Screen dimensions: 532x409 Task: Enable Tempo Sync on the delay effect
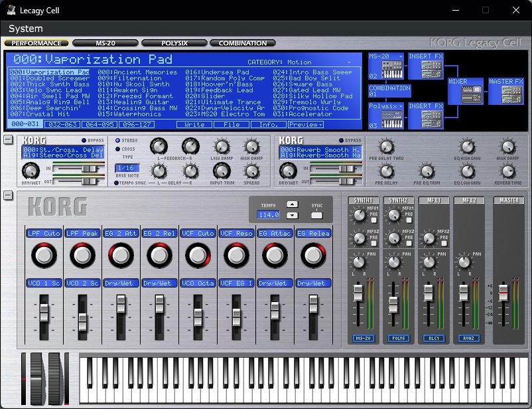tap(116, 183)
